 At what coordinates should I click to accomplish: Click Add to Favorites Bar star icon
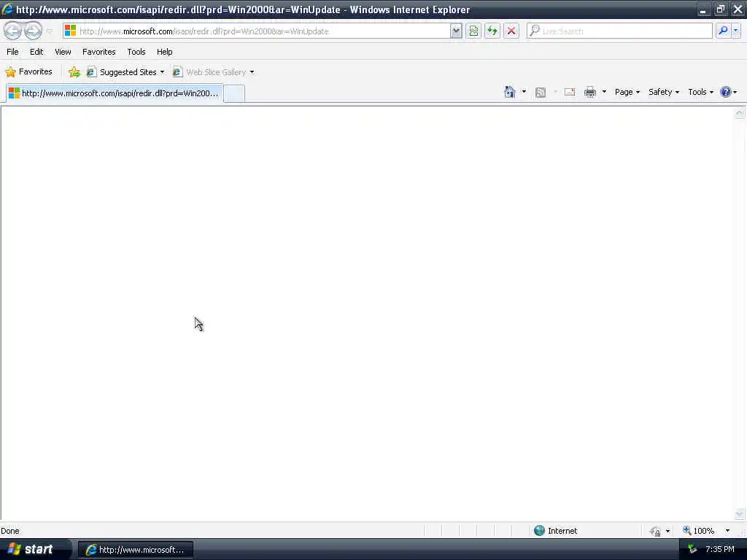click(74, 72)
